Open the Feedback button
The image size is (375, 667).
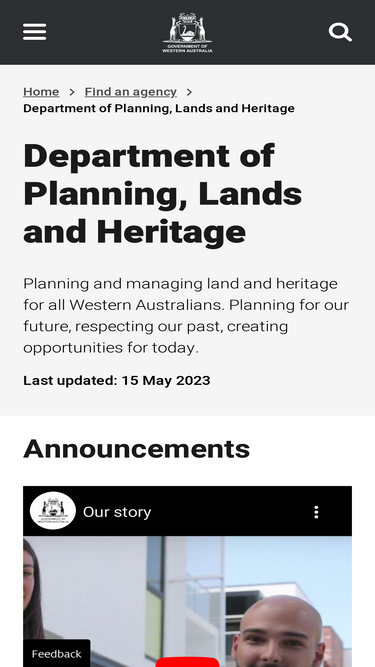(x=57, y=653)
